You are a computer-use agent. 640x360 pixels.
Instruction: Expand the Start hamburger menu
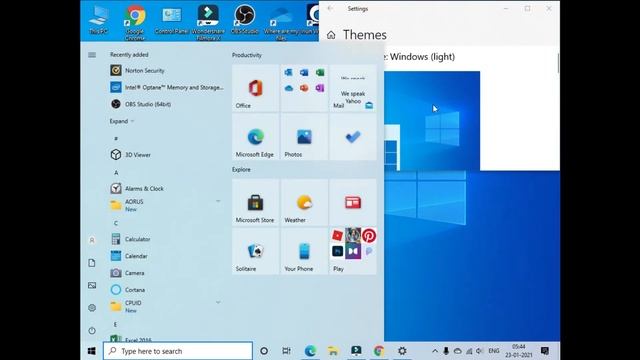92,55
